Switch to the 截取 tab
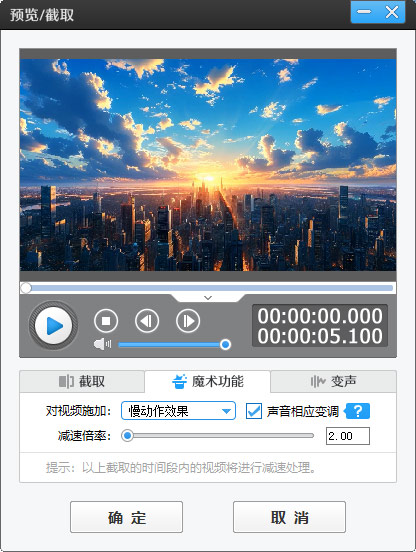Viewport: 416px width, 552px height. click(82, 381)
